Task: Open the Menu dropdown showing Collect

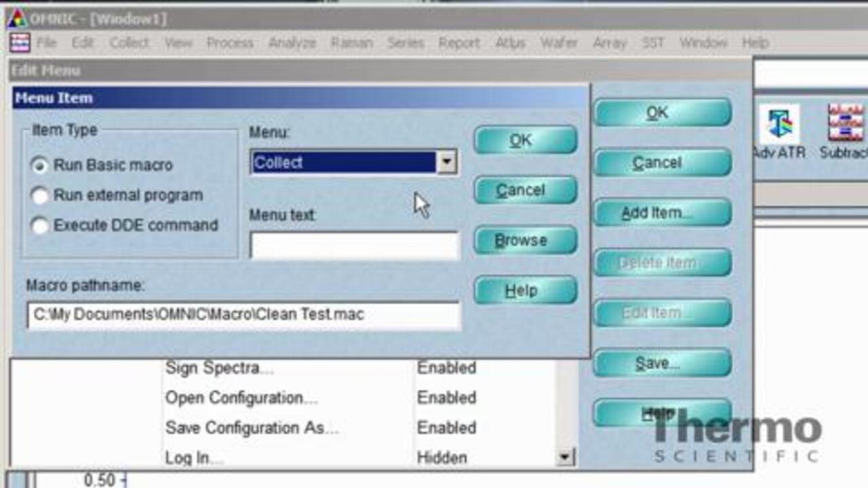Action: 446,163
